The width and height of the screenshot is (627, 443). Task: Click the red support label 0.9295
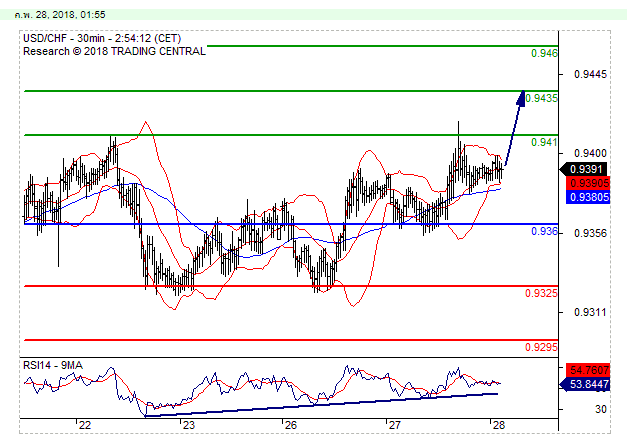click(x=541, y=347)
